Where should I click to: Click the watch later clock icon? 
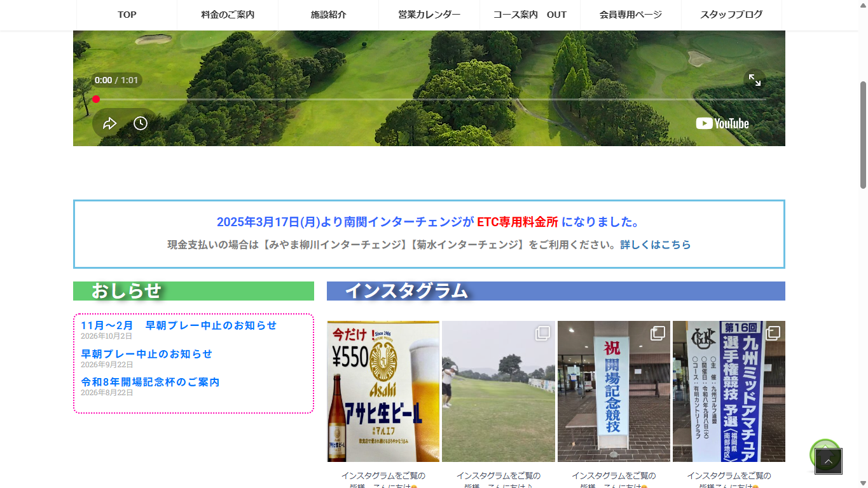pyautogui.click(x=141, y=123)
